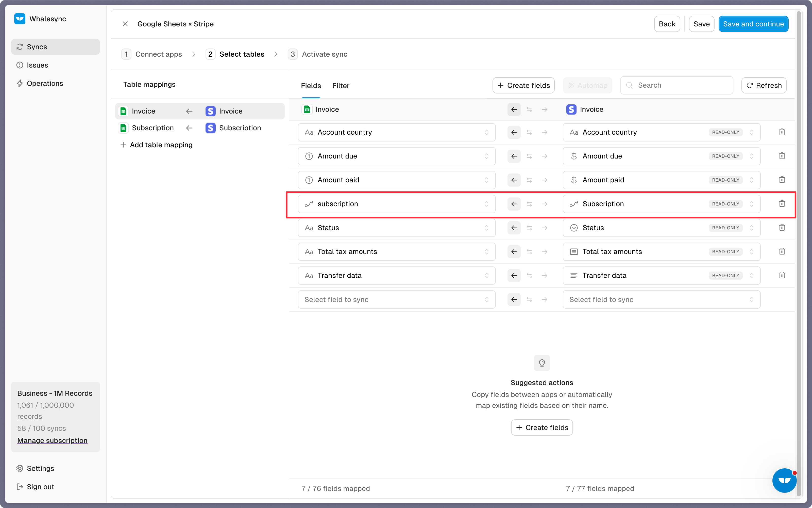This screenshot has height=508, width=812.
Task: Click the disabled Automap button
Action: [x=587, y=85]
